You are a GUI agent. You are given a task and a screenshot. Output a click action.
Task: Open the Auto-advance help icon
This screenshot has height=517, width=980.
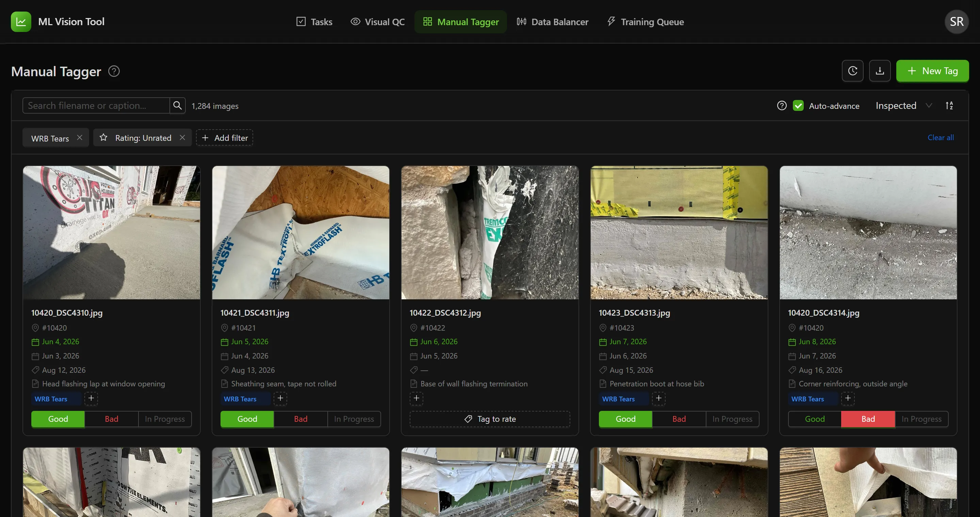pyautogui.click(x=781, y=105)
